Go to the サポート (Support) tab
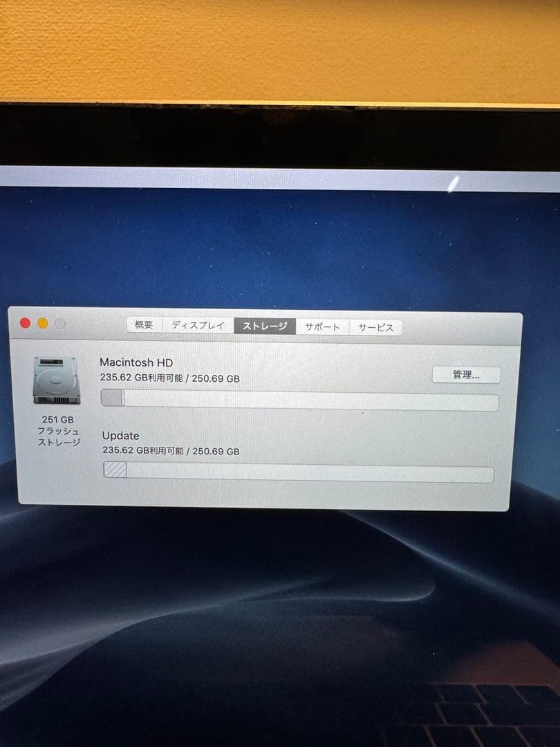Image resolution: width=560 pixels, height=747 pixels. click(x=324, y=326)
